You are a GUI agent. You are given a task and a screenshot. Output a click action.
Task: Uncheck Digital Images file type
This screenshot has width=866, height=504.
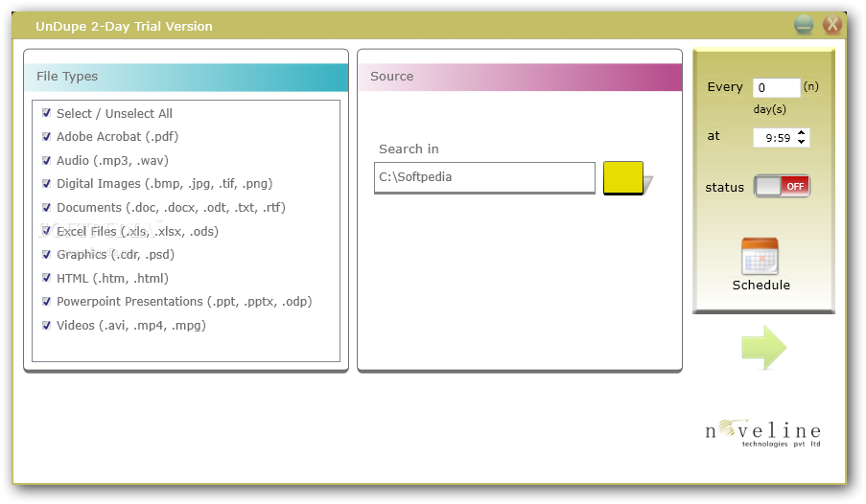(x=46, y=183)
